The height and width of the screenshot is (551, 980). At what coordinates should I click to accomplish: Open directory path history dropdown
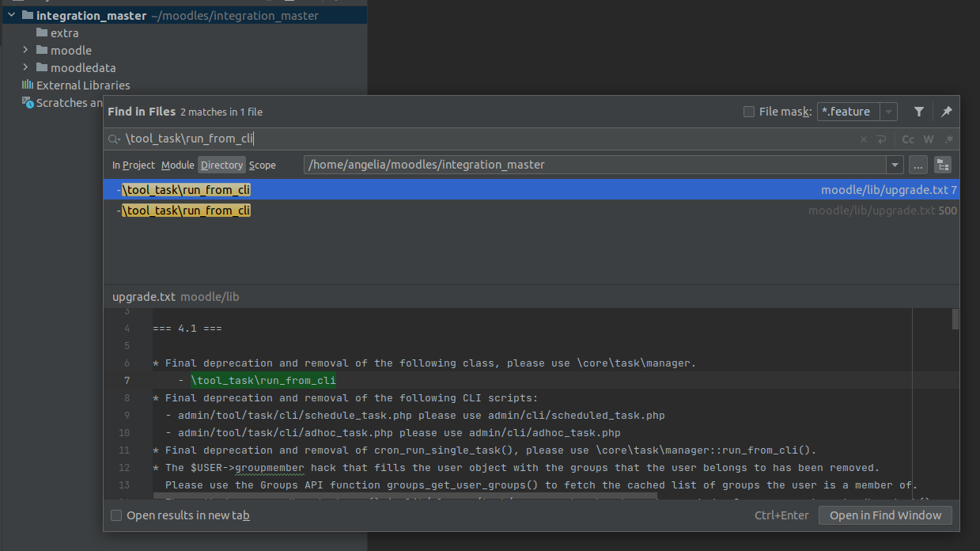(895, 165)
